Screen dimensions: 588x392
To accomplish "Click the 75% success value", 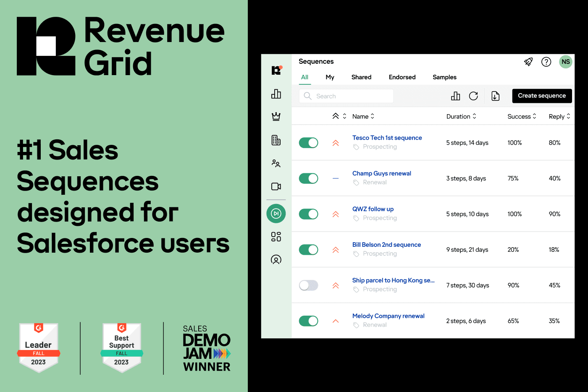I will pos(513,178).
